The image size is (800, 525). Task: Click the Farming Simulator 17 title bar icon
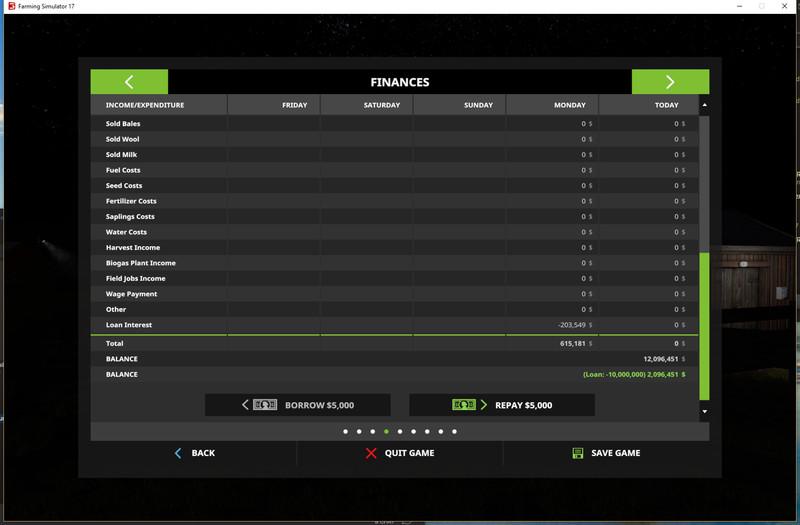[9, 7]
